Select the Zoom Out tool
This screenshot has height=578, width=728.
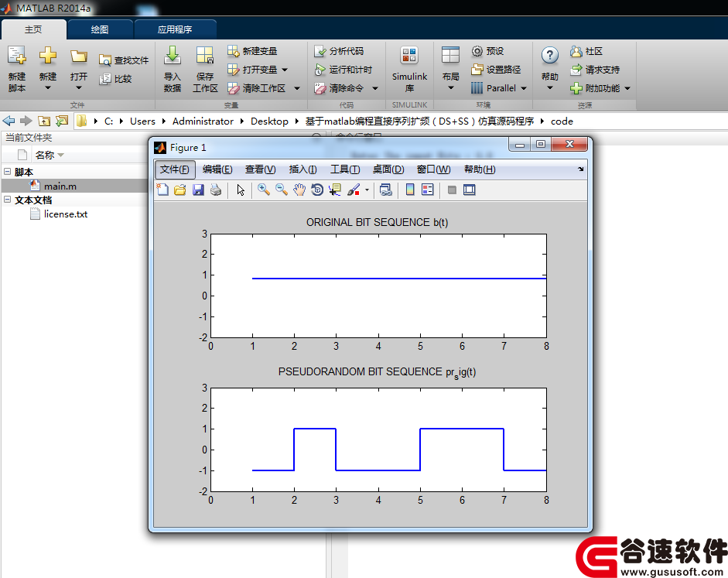pos(282,190)
